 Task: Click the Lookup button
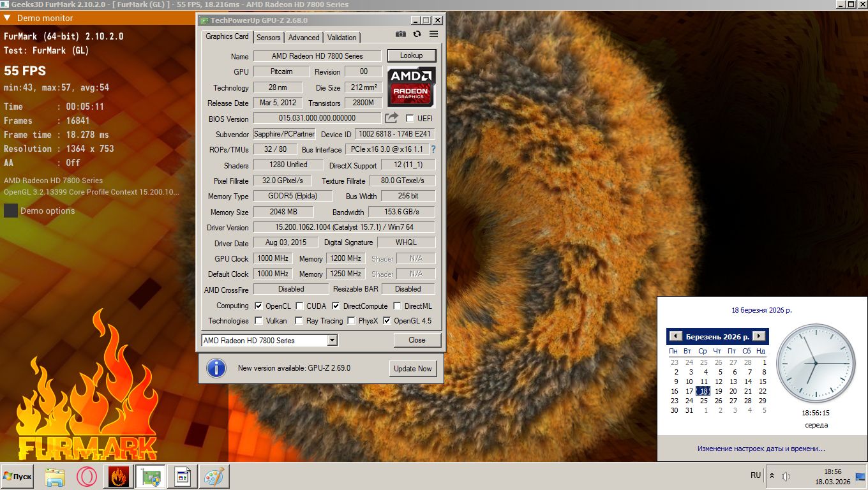[x=412, y=56]
